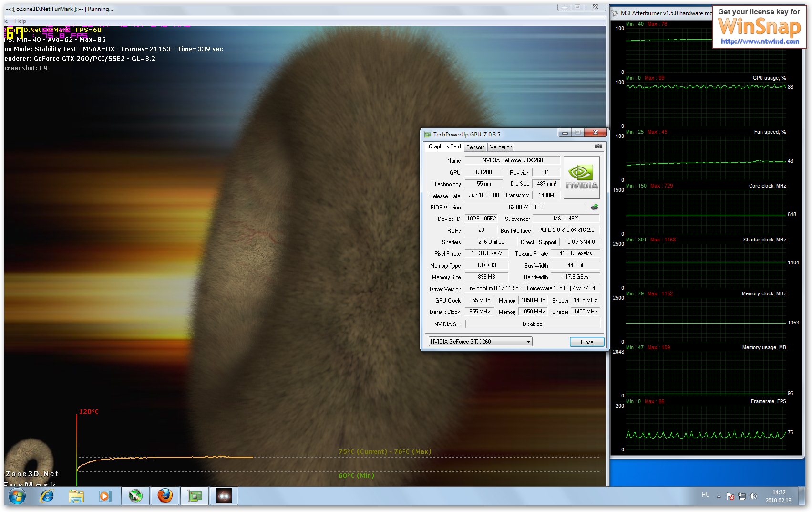
Task: Click the Close button in GPU-Z
Action: coord(587,342)
